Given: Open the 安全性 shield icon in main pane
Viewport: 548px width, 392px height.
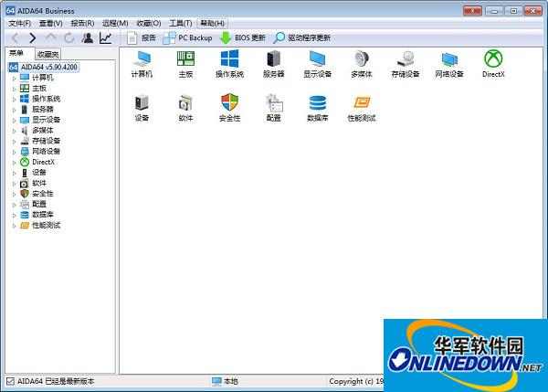Looking at the screenshot, I should click(x=229, y=109).
